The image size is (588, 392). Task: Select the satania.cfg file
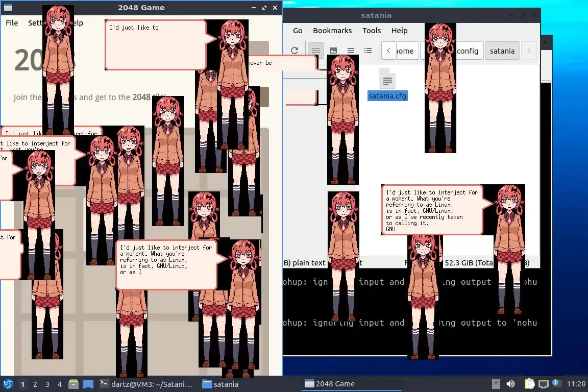[x=387, y=85]
